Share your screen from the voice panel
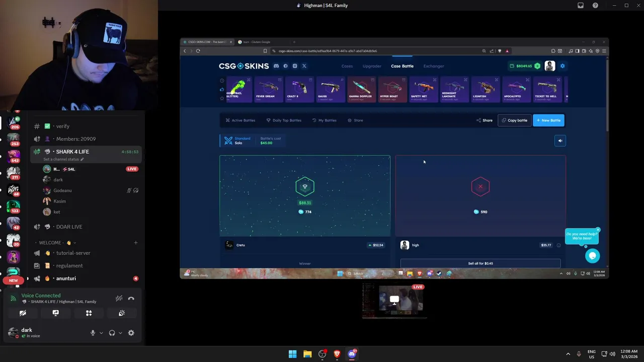Screen dimensions: 644x362 (55, 313)
